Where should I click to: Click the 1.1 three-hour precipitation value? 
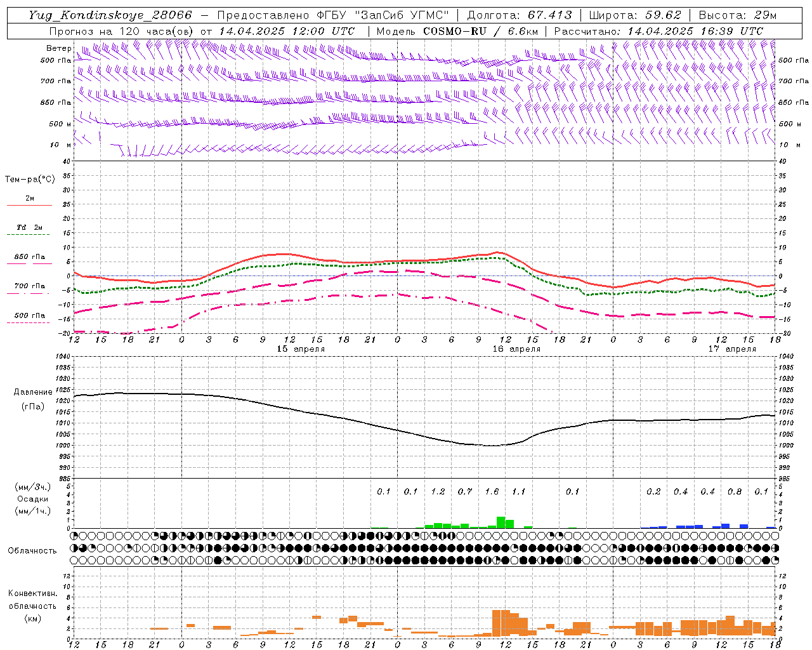519,492
